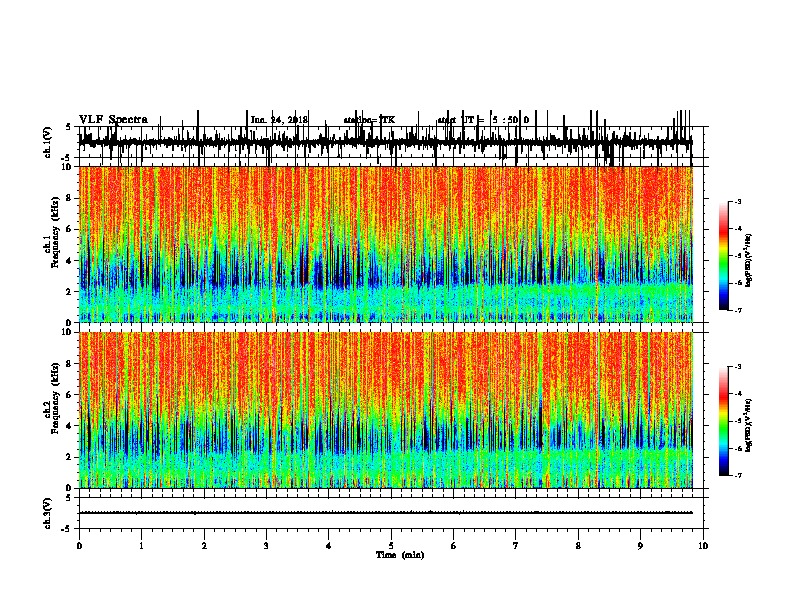Click the "10" tick on the time axis

tap(703, 546)
